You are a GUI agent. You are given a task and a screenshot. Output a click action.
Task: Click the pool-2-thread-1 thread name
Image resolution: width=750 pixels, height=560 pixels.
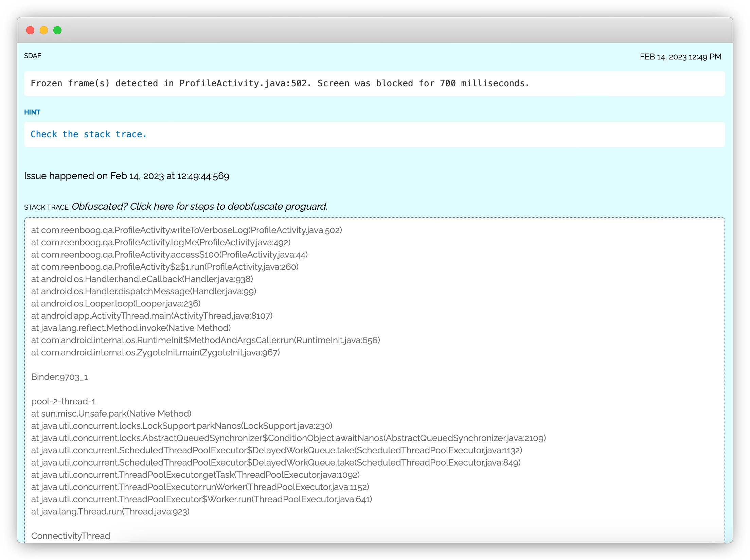point(63,401)
